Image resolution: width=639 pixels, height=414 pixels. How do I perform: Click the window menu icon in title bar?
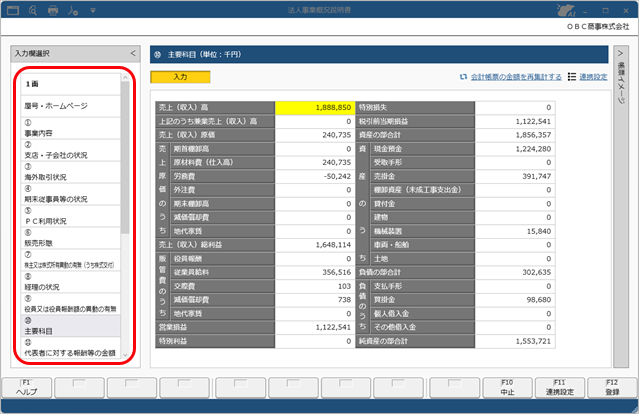click(13, 10)
